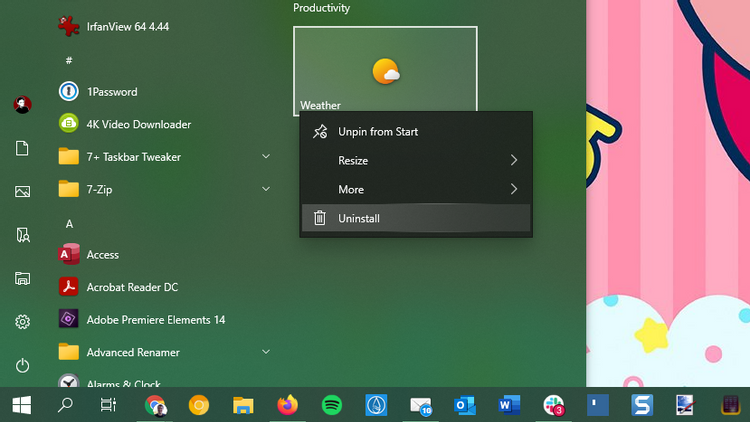
Task: Launch Access from the app list
Action: [102, 255]
